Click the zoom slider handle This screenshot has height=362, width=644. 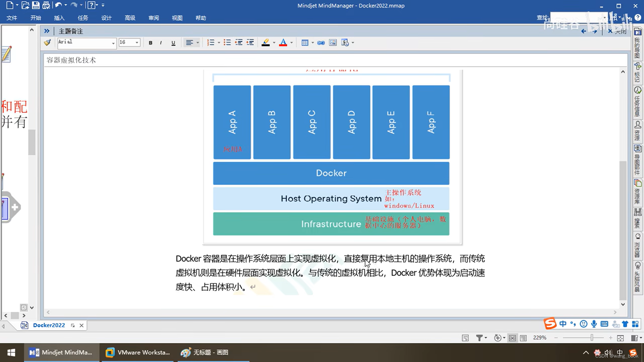click(592, 338)
